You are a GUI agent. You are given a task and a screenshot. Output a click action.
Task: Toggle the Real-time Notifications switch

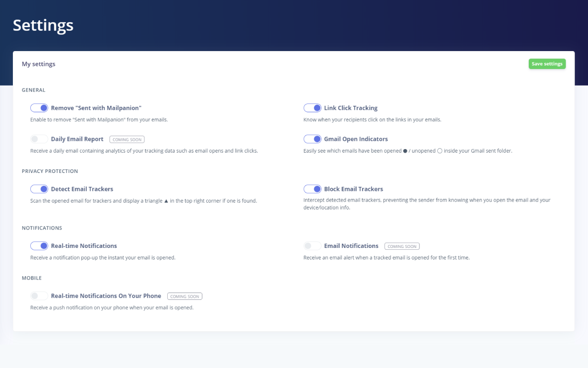coord(39,246)
